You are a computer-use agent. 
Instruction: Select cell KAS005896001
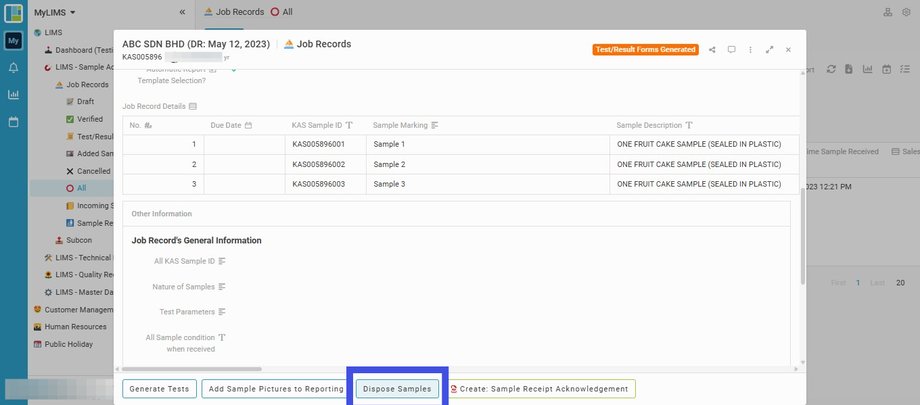click(326, 144)
